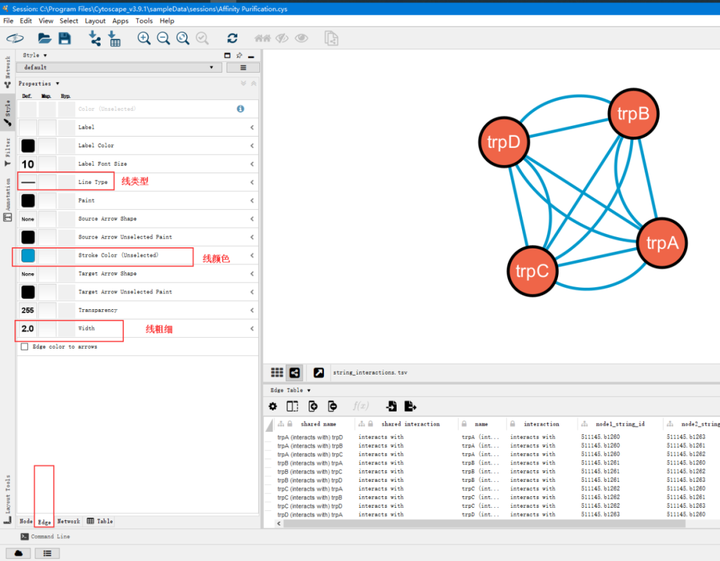Viewport: 720px width, 561px height.
Task: Select the trpD node in network
Action: 504,142
